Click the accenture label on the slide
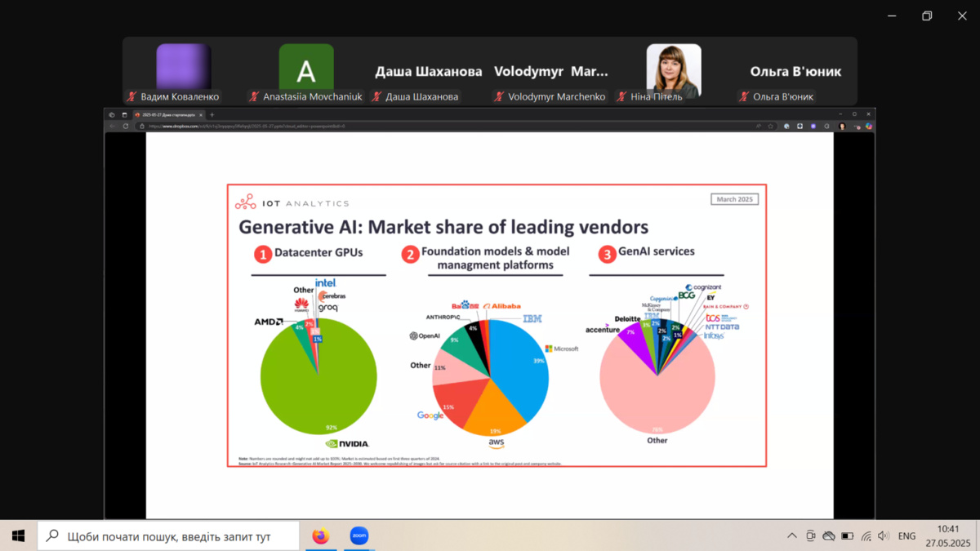Viewport: 980px width, 551px height. 603,330
